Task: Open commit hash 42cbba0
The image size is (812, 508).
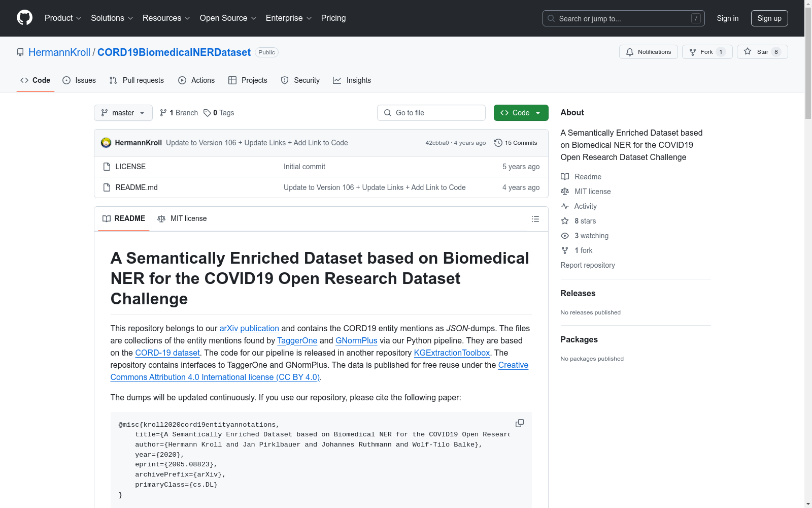Action: coord(437,143)
